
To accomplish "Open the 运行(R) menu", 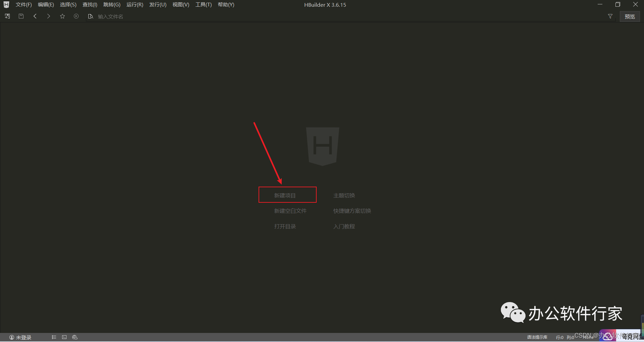I will (x=135, y=5).
